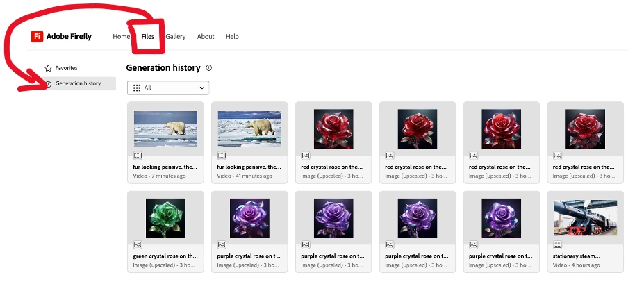644x291 pixels.
Task: Click the "Video • 7 minutes ago" text
Action: (x=159, y=176)
